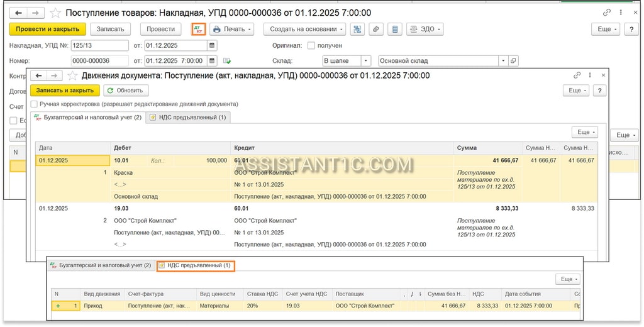Select lower Бухгалтерский и налоговый учет (2) tab
Screen dimensions: 644x327
[101, 266]
